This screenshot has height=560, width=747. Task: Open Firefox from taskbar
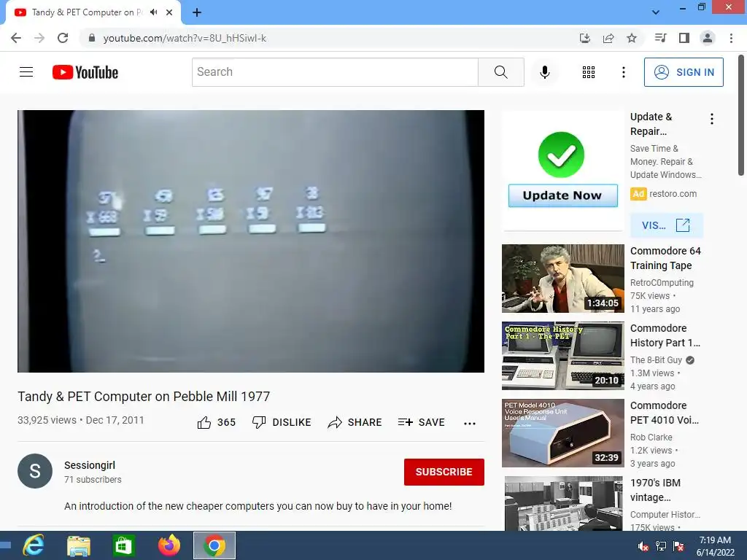[169, 545]
